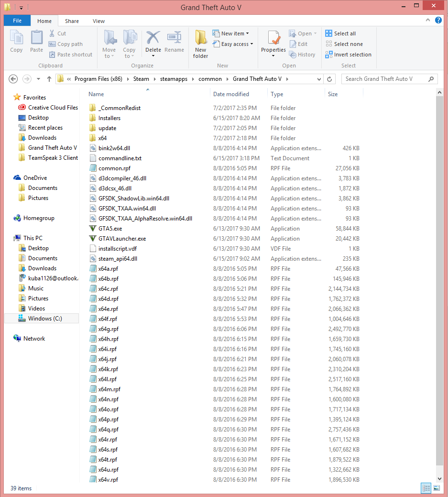Click the vertical scrollbar down arrow

439,479
